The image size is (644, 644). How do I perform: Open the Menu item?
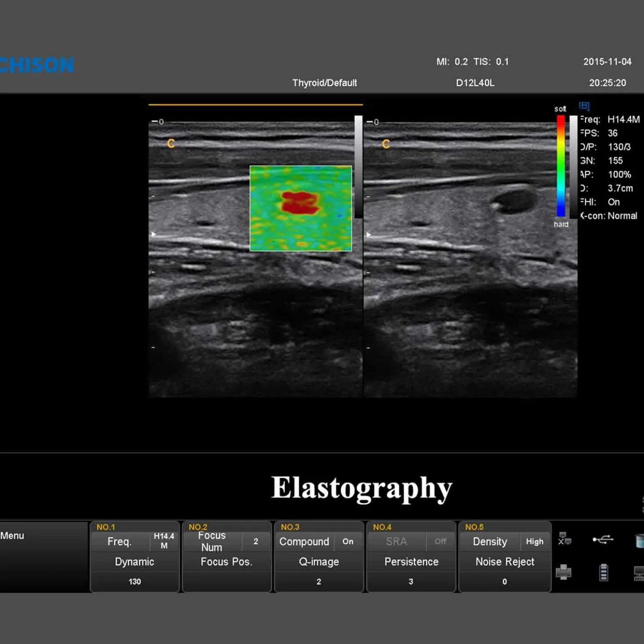click(12, 535)
